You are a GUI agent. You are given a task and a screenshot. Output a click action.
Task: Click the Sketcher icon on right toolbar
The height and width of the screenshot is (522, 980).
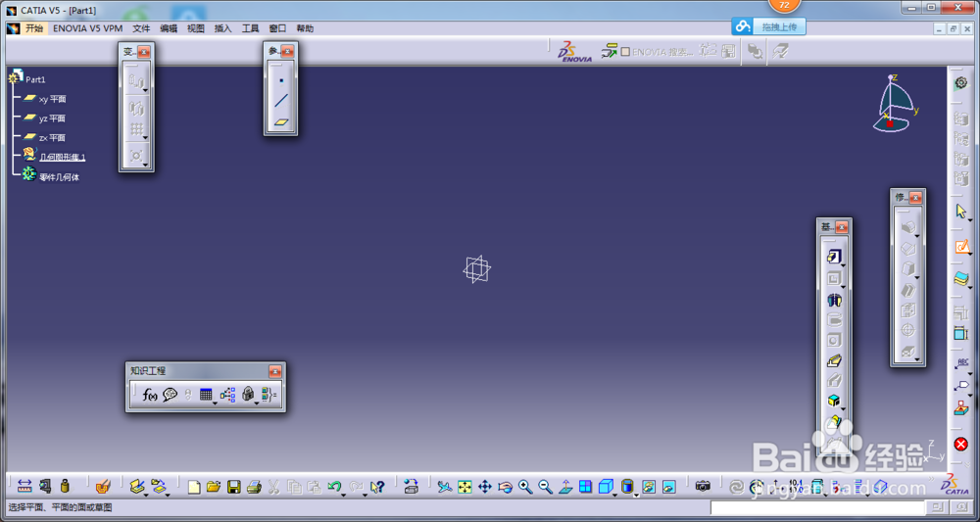tap(961, 247)
